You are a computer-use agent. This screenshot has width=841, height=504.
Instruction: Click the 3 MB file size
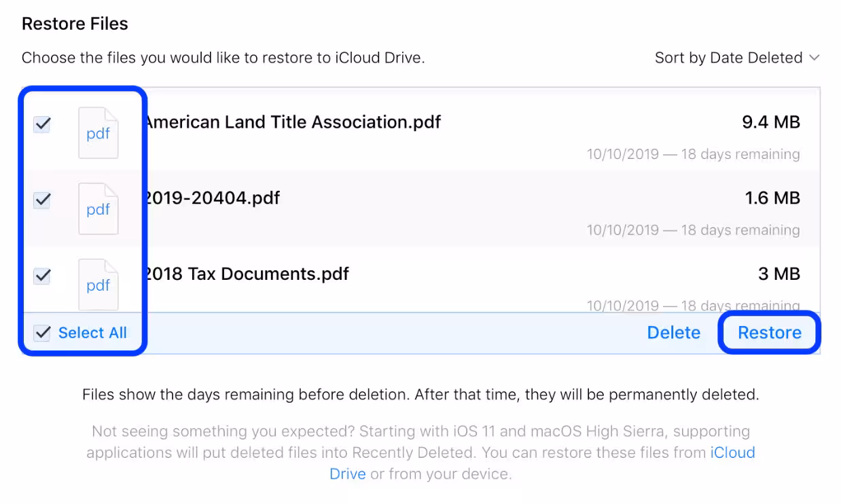coord(779,274)
